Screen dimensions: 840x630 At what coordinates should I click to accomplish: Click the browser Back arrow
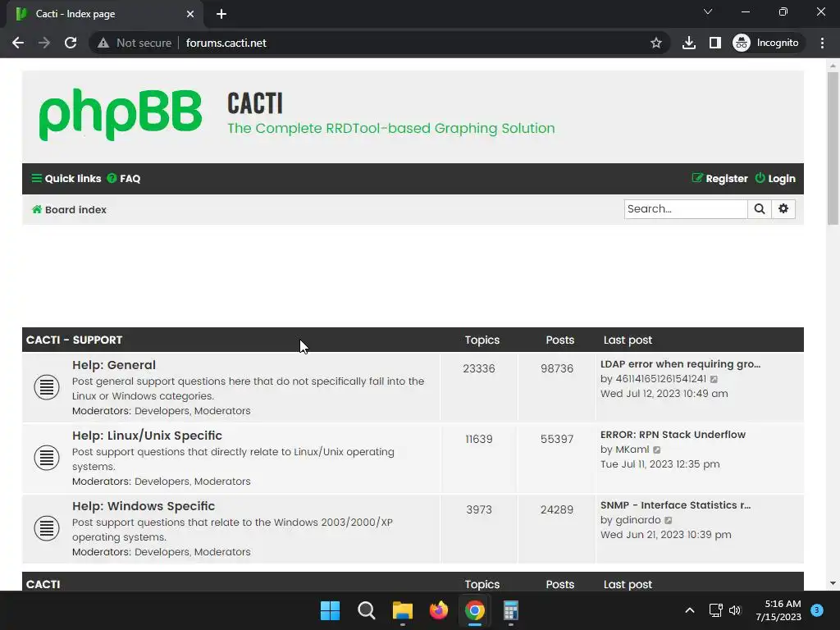pyautogui.click(x=18, y=43)
